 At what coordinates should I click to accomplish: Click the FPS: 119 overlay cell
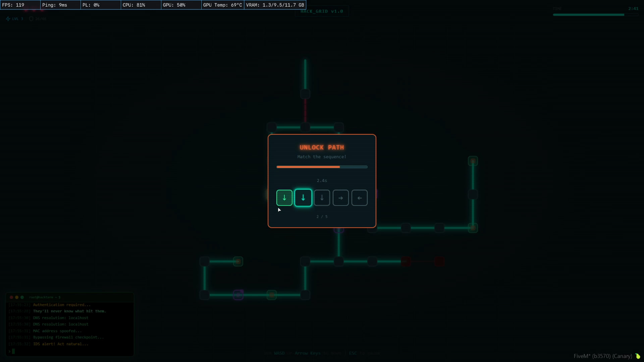[20, 5]
